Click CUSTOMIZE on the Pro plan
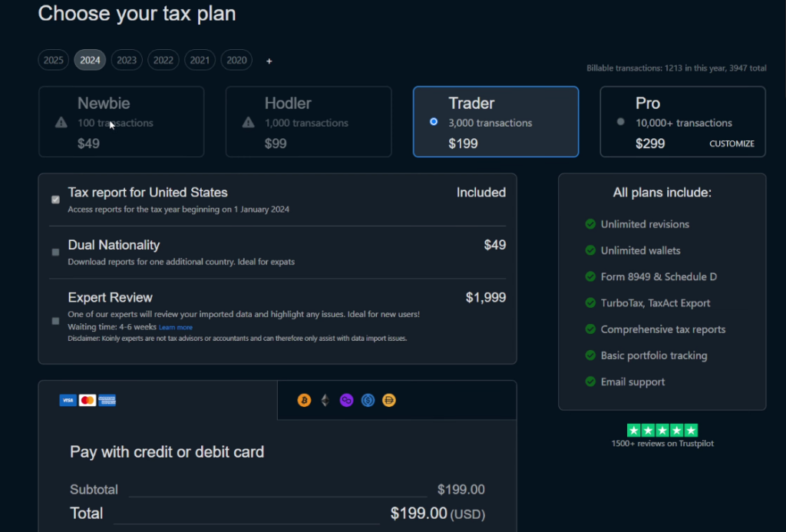The height and width of the screenshot is (532, 786). coord(732,144)
